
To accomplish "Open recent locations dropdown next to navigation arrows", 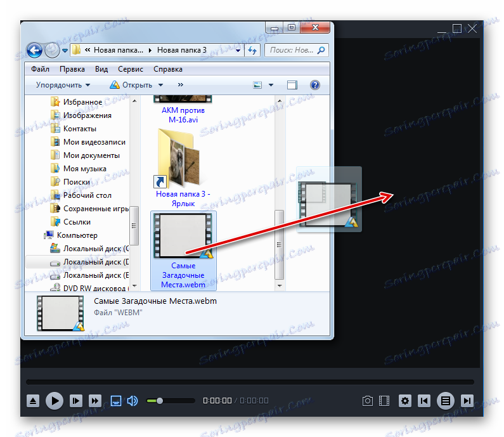I will pyautogui.click(x=65, y=51).
